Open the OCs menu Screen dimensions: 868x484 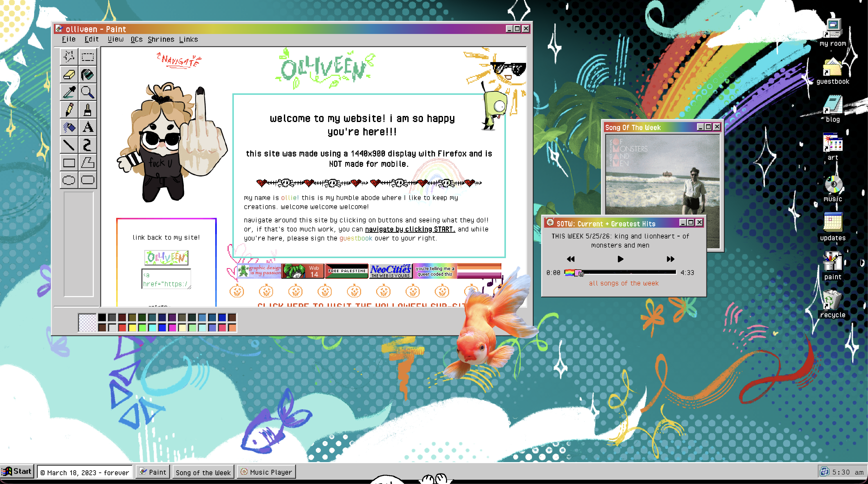[x=137, y=39]
